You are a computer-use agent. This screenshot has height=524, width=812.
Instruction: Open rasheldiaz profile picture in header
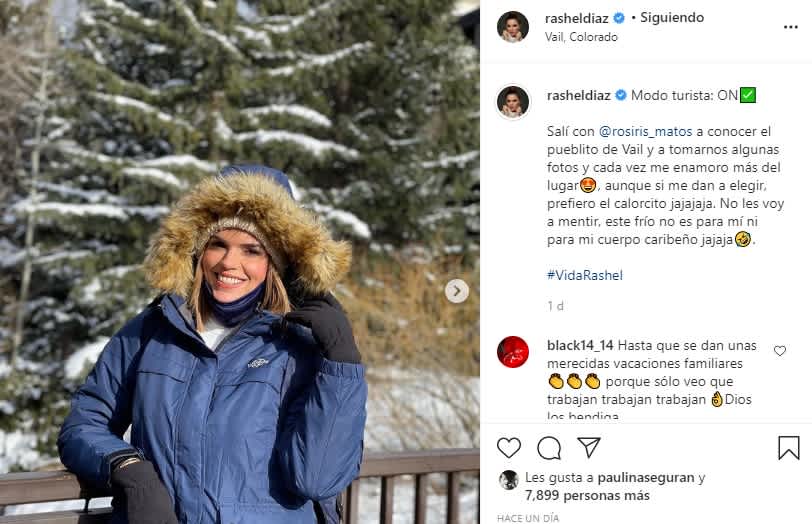(513, 26)
